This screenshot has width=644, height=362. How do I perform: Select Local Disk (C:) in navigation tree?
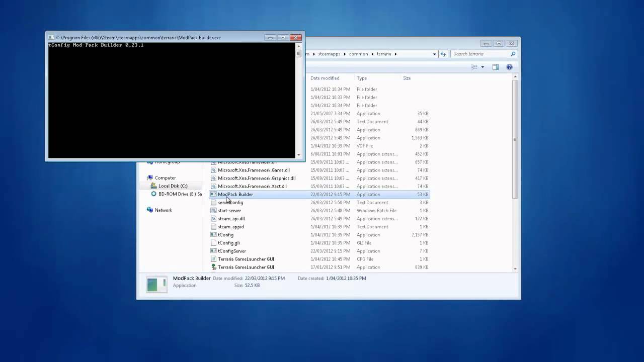point(173,186)
